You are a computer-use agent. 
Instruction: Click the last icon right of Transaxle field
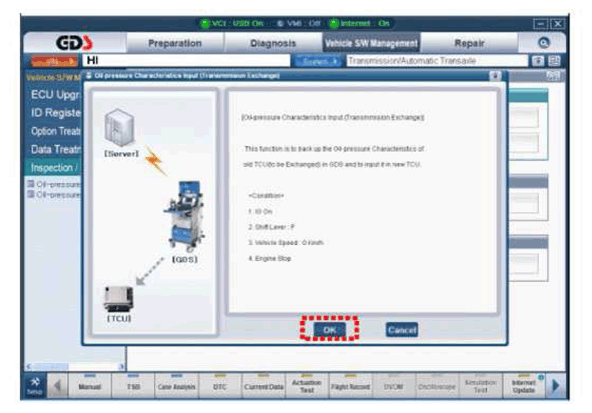click(554, 61)
